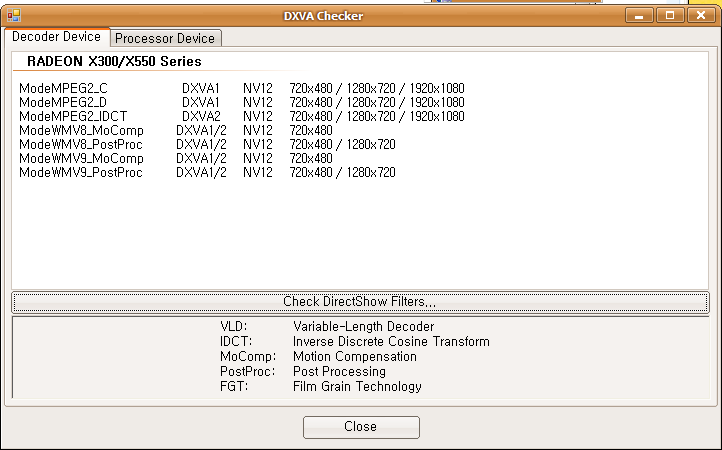Click the ModeWMV8_PostProc entry
The width and height of the screenshot is (722, 450).
coord(207,145)
